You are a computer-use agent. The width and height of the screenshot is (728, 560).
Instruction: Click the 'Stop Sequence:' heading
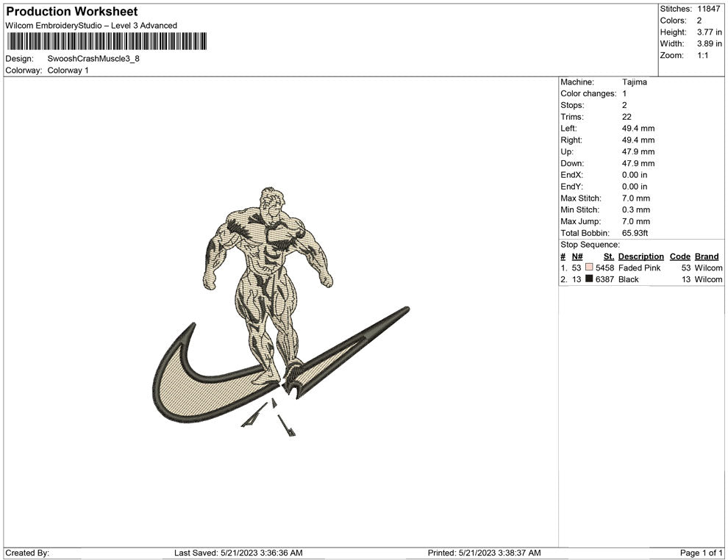tap(590, 245)
